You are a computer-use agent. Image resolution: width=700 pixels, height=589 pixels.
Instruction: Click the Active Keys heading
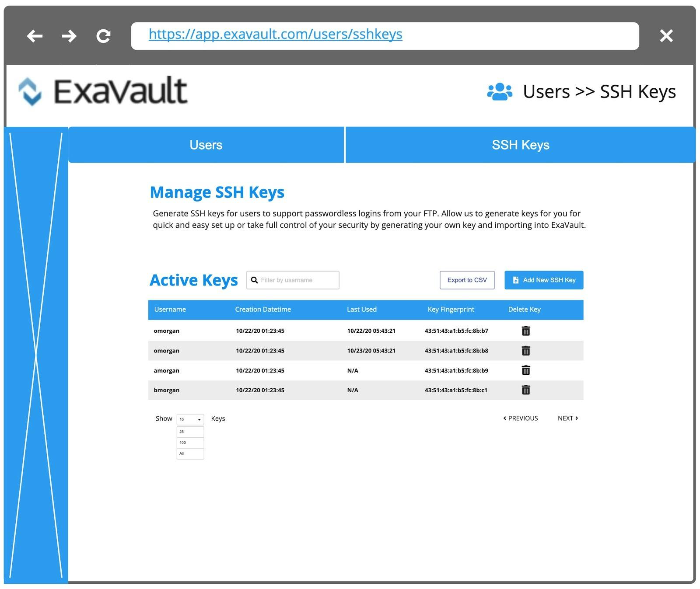tap(194, 280)
